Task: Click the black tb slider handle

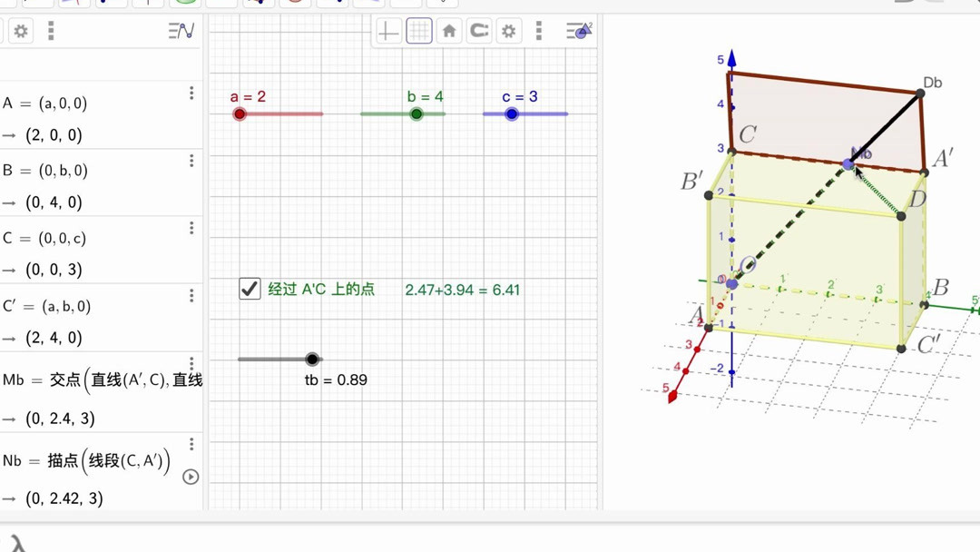Action: point(312,359)
